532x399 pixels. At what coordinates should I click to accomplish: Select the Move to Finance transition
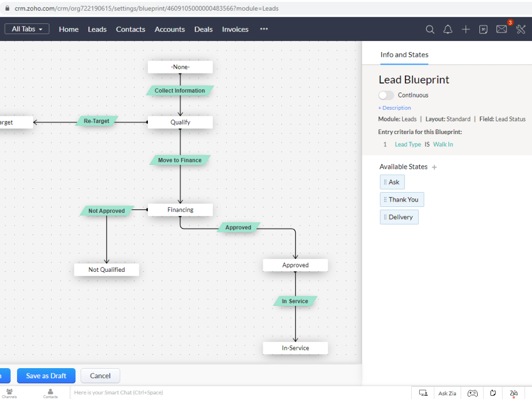tap(180, 160)
